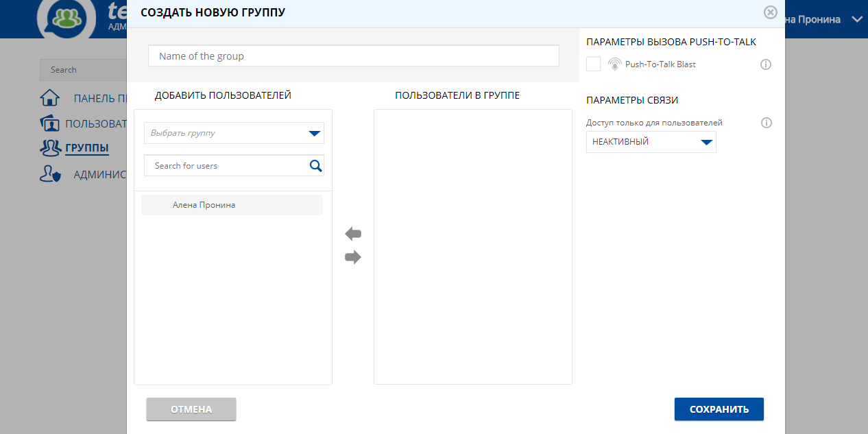Enable the Push-To-Talk Blast checkbox
The width and height of the screenshot is (868, 434).
pos(594,64)
